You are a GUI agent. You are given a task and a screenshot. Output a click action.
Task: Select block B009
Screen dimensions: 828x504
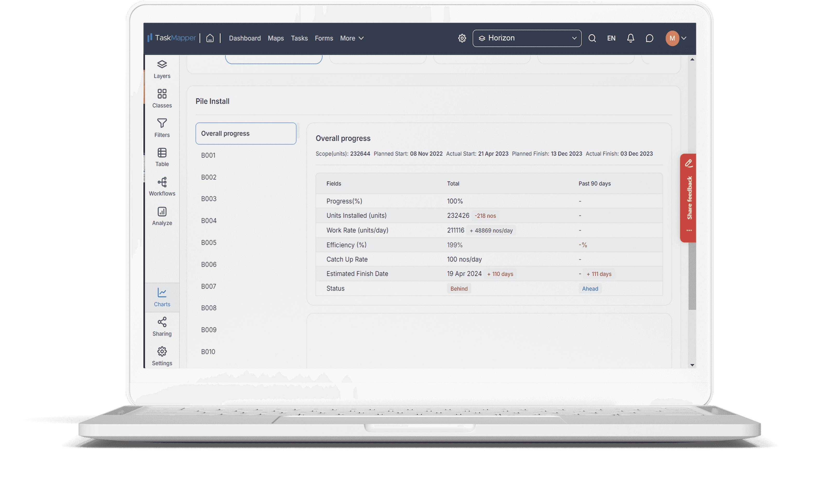coord(209,330)
